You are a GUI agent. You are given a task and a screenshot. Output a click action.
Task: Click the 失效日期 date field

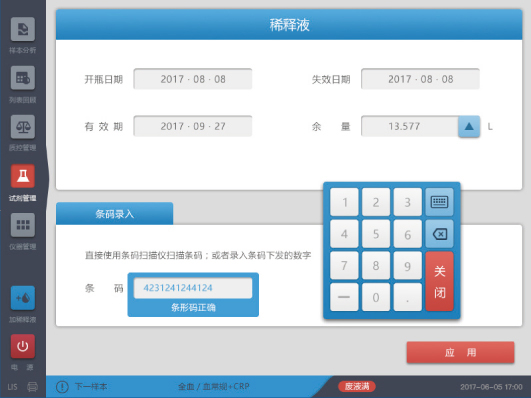[x=420, y=79]
